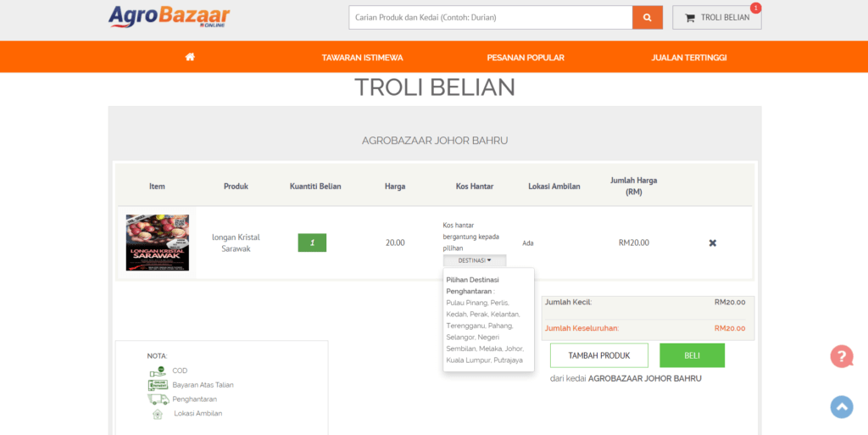Click the 'Item' column header

pos(157,187)
